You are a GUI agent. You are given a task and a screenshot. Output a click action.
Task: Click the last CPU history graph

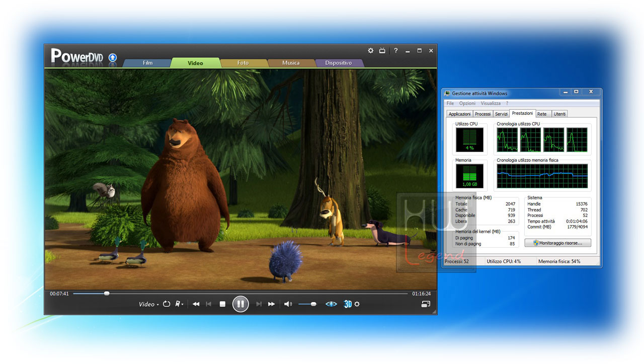coord(577,139)
